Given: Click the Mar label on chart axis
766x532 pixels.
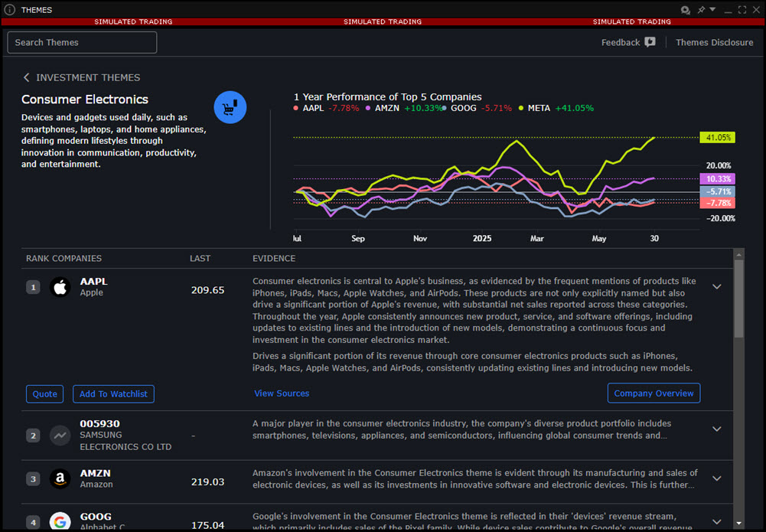Looking at the screenshot, I should (537, 238).
